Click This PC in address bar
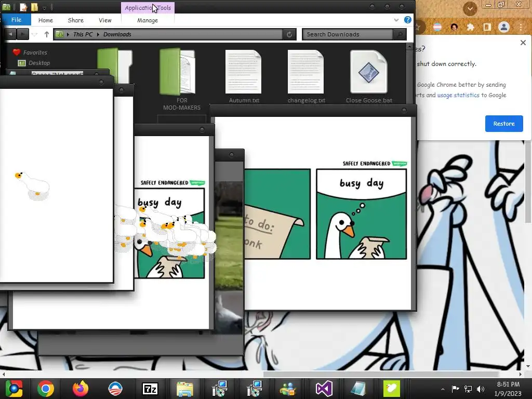 (x=83, y=34)
